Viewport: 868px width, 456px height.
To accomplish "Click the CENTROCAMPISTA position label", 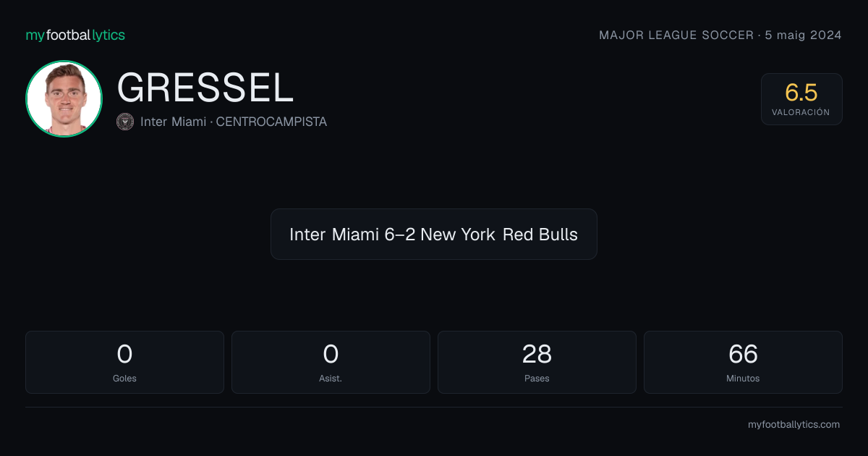I will (271, 122).
